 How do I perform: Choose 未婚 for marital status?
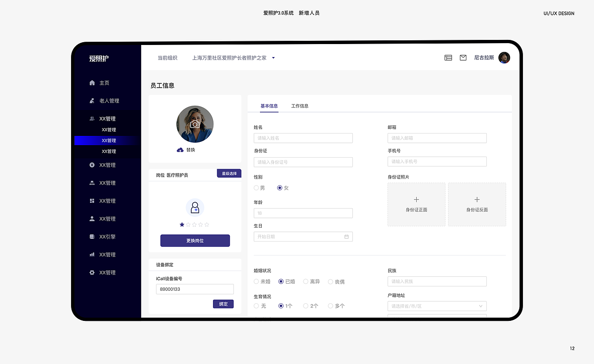pos(256,281)
